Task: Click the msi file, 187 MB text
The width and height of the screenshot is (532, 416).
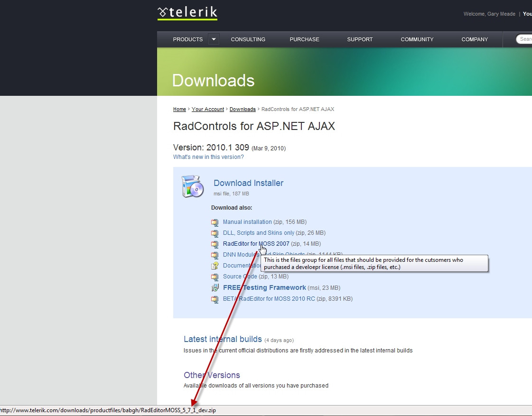Action: click(231, 194)
